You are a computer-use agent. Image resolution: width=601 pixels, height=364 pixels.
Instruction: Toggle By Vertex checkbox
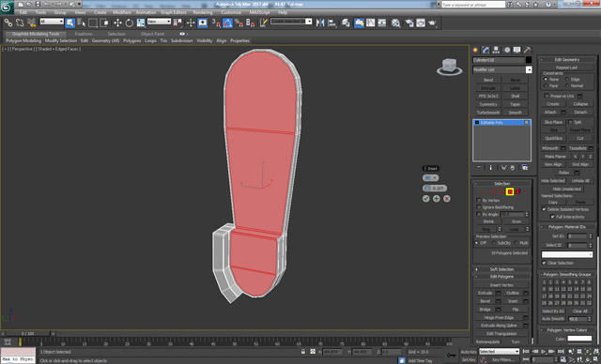click(478, 200)
